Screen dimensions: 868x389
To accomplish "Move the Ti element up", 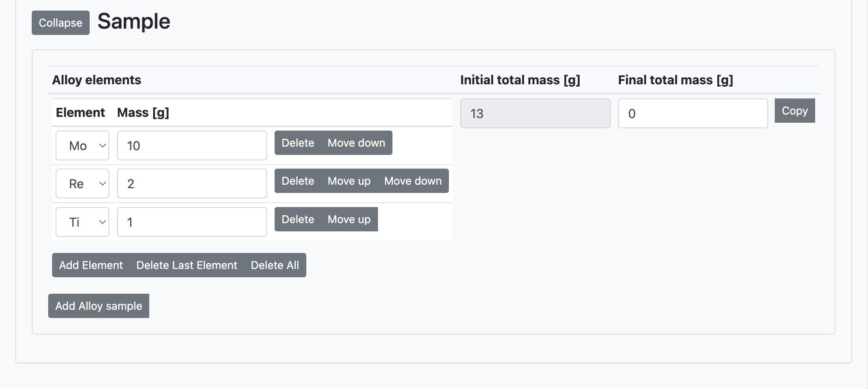I will point(349,219).
